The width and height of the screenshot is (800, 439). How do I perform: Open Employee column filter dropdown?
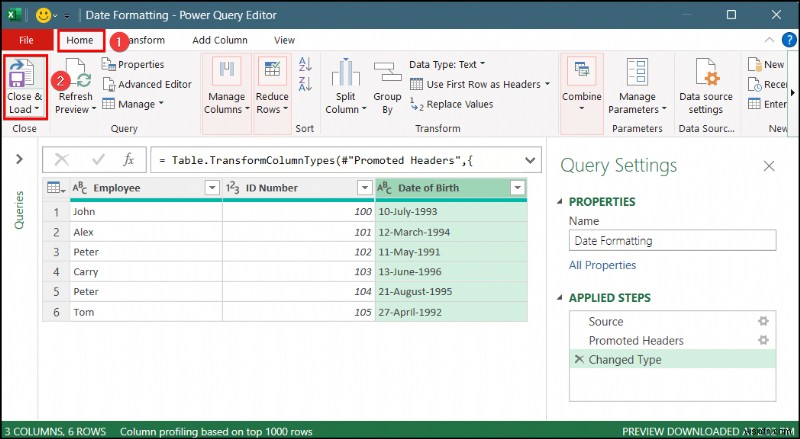point(212,188)
